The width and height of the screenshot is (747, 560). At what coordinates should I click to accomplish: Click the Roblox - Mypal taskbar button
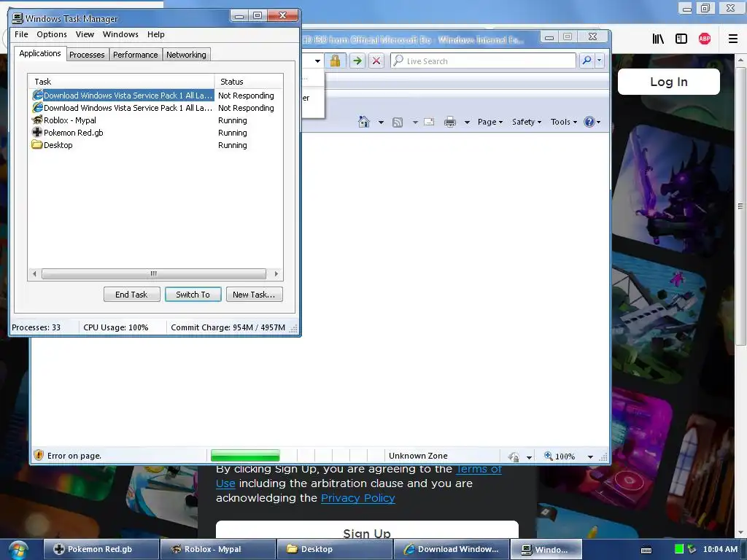[x=217, y=549]
